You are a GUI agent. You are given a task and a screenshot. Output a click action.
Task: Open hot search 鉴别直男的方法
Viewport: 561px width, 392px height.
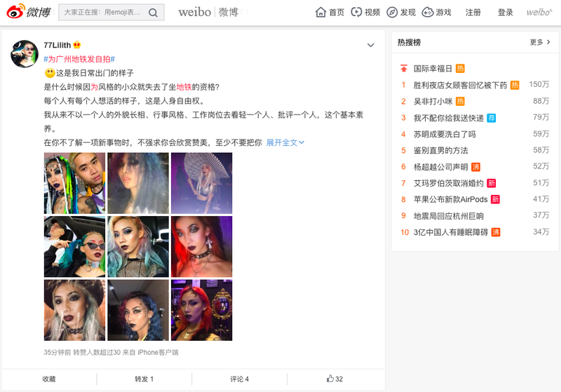(x=441, y=151)
